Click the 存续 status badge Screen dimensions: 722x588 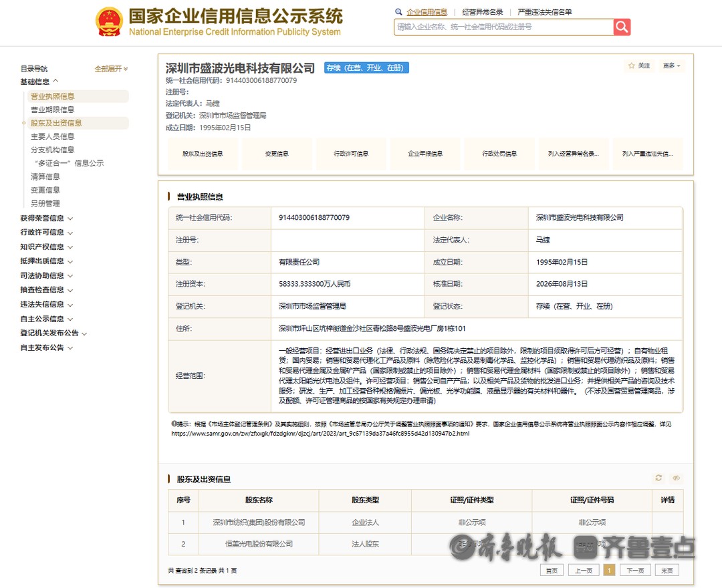(366, 67)
